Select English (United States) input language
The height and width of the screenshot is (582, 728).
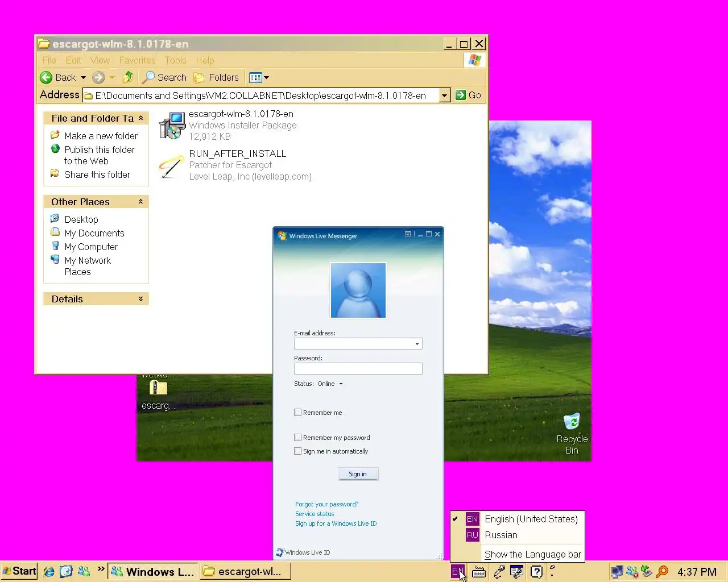click(x=517, y=519)
